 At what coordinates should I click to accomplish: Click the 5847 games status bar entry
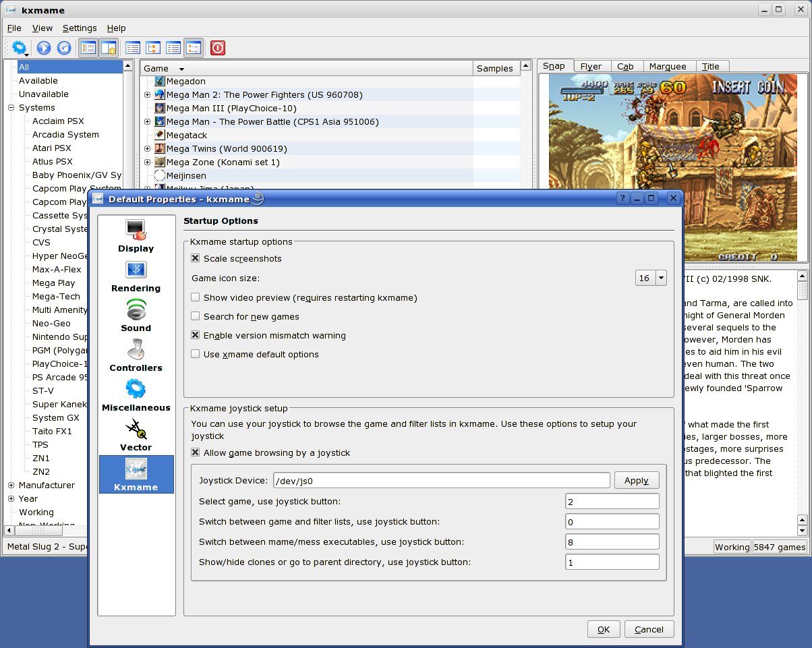[x=780, y=547]
